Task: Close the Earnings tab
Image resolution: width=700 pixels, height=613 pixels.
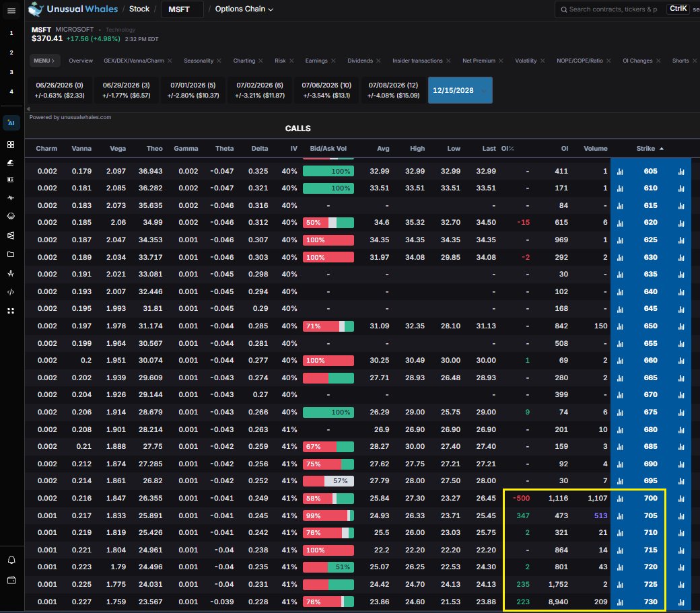Action: [333, 61]
